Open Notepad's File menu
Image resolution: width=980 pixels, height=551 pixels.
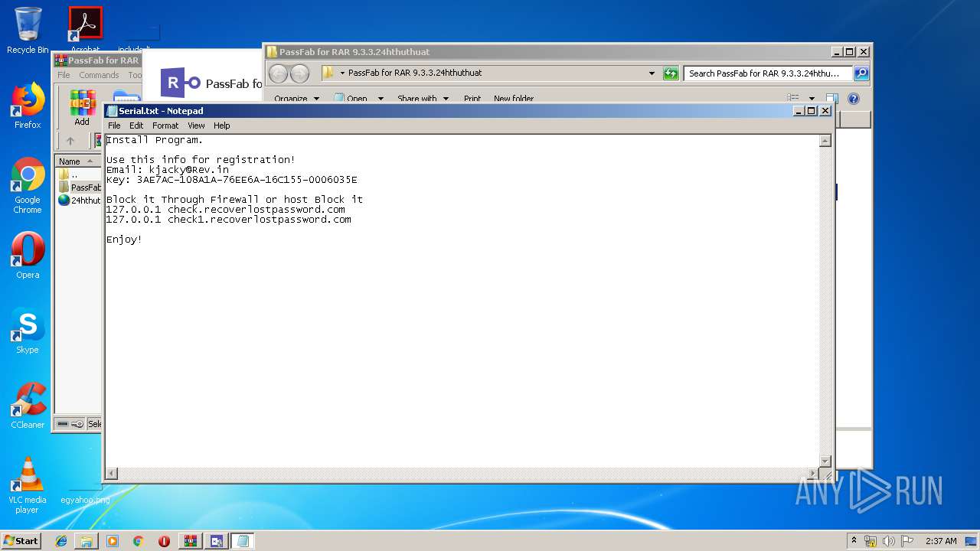point(114,126)
